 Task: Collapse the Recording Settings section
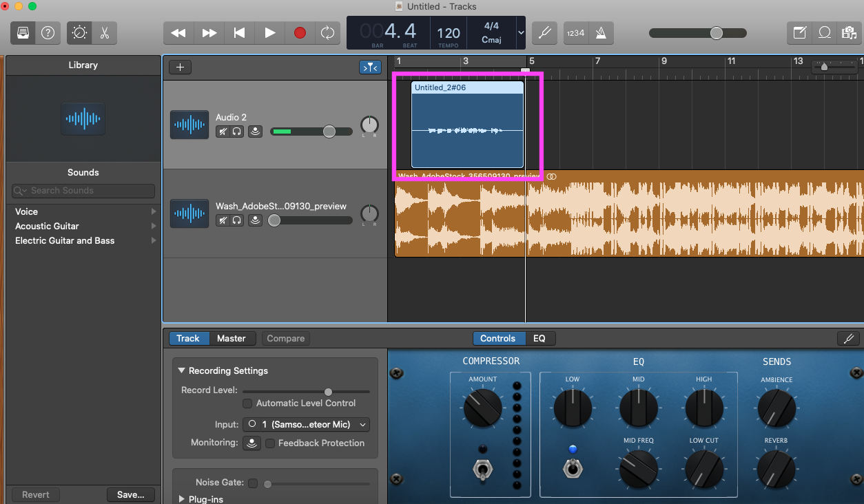(182, 370)
